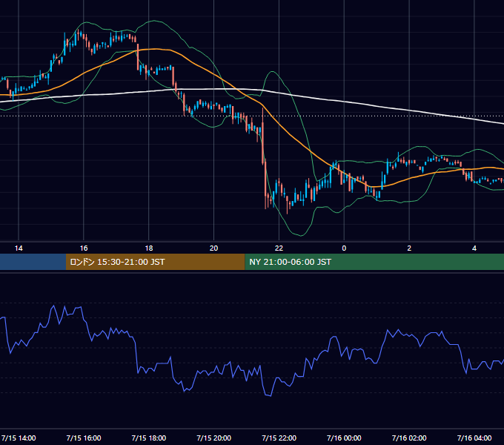Click hour label 4 on price chart axis

(x=474, y=248)
